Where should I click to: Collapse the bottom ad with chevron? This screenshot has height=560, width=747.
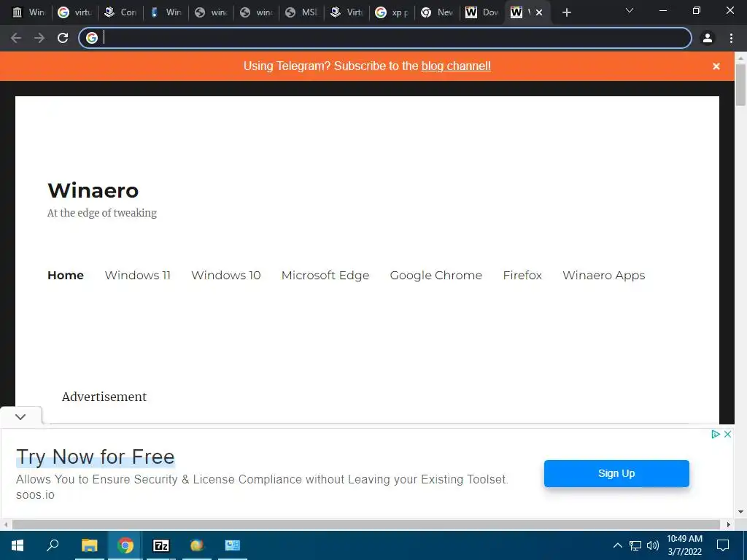[x=20, y=416]
